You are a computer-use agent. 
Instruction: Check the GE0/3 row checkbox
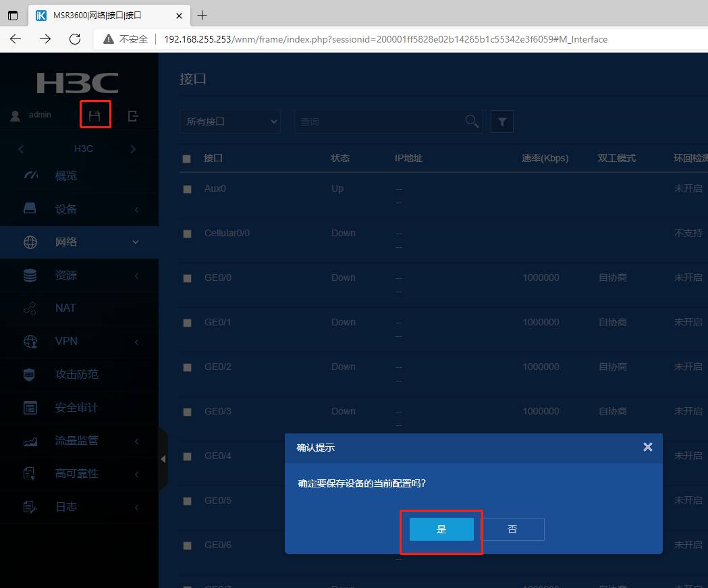click(x=187, y=412)
